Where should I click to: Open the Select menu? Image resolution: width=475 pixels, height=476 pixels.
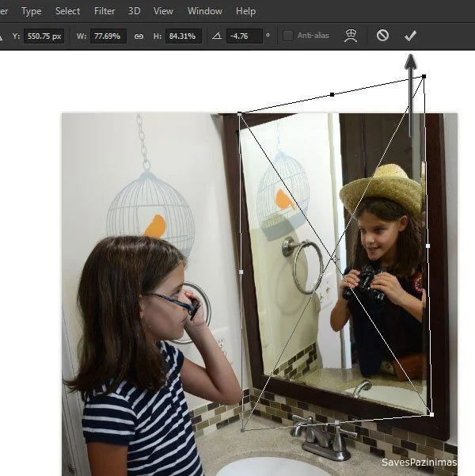click(67, 11)
